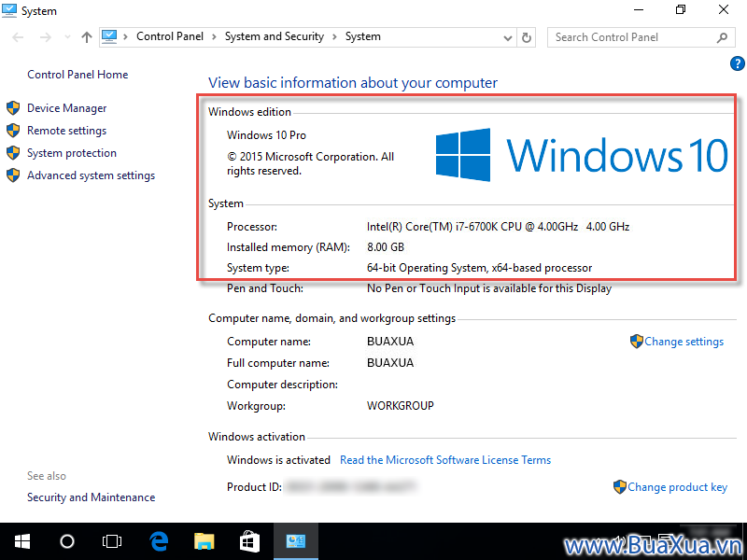The height and width of the screenshot is (560, 747).
Task: Select the Control Panel taskbar button
Action: 296,541
